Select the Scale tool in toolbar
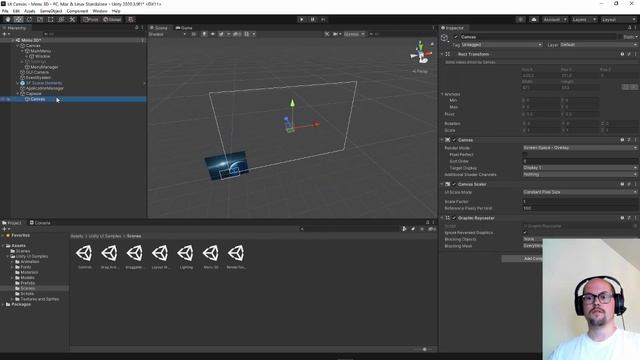The width and height of the screenshot is (640, 360). 40,19
